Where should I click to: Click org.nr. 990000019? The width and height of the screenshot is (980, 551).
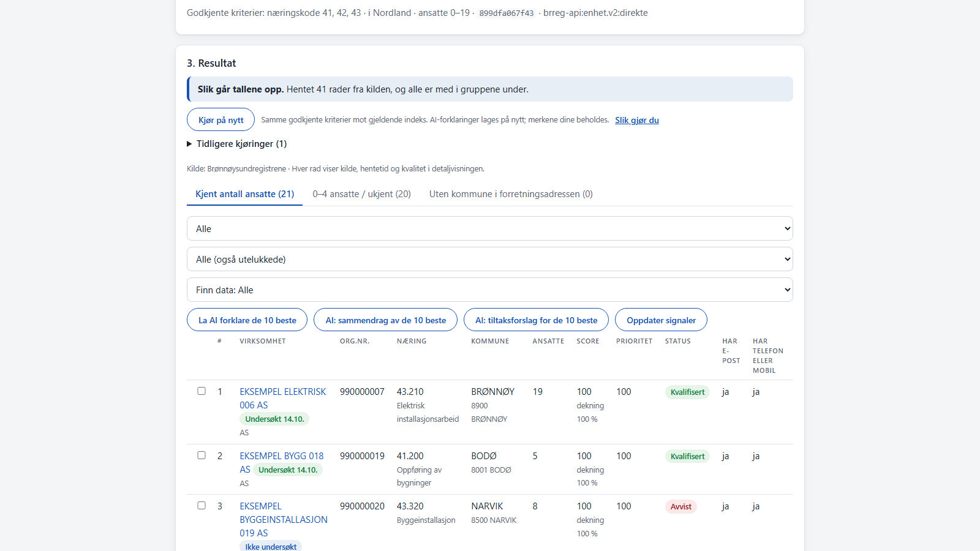362,456
